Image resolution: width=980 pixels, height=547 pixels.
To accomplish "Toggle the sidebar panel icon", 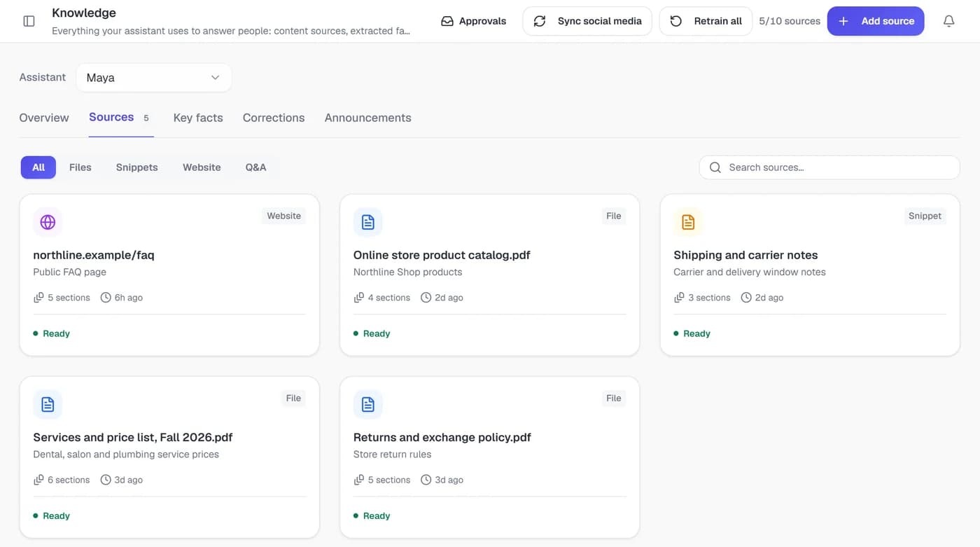I will 29,21.
